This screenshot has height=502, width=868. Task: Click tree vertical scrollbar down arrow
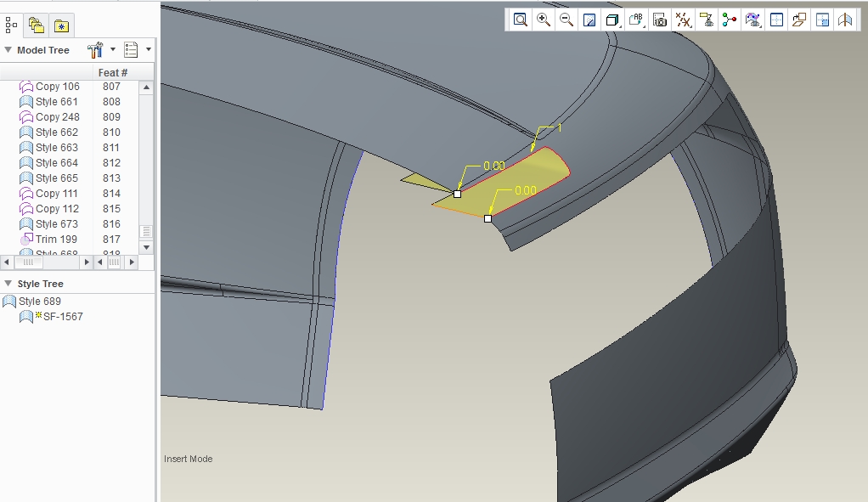(x=146, y=247)
